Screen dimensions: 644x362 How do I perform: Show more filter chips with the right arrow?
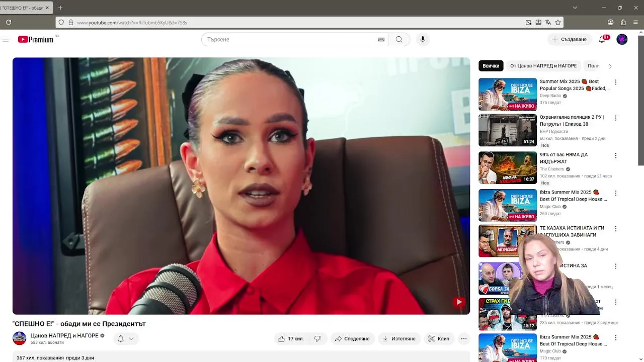tap(610, 66)
